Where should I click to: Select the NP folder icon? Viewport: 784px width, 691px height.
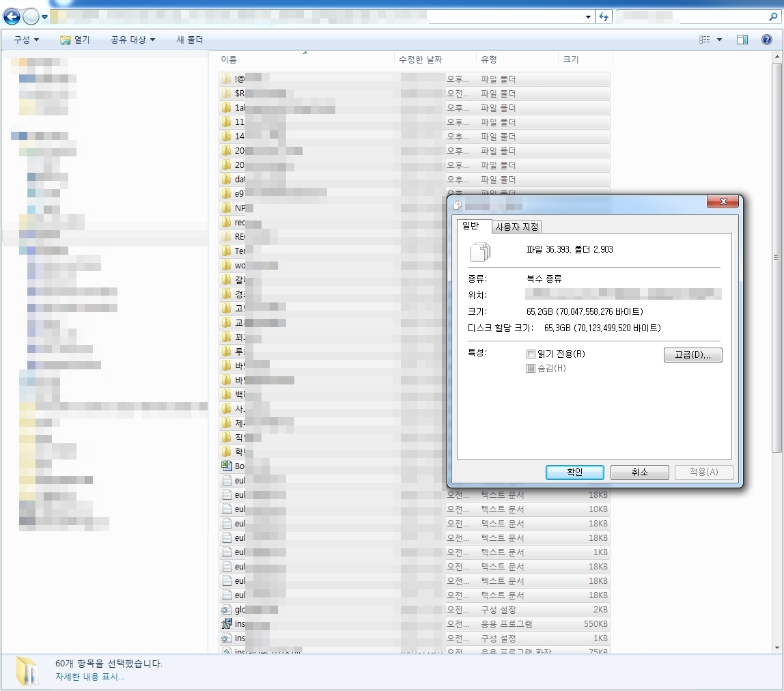(x=227, y=208)
